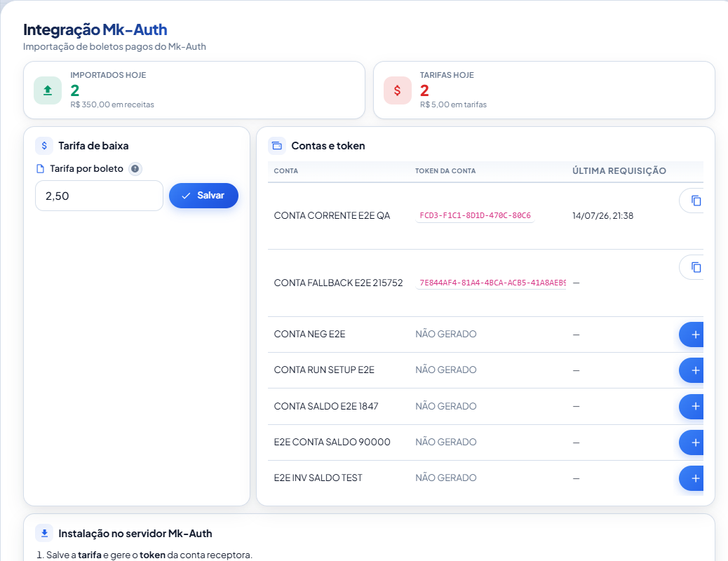Click the TOKEN DA CONTA column header

(x=445, y=171)
